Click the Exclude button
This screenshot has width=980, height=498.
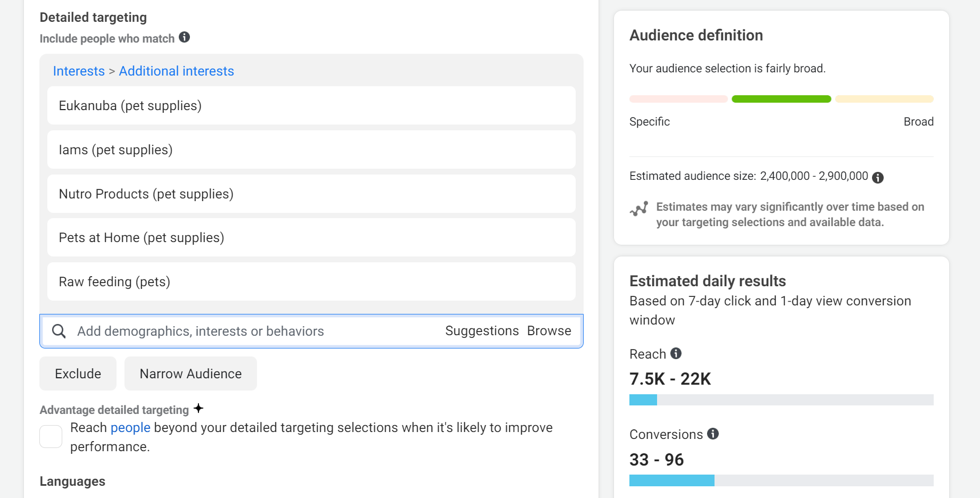(78, 373)
